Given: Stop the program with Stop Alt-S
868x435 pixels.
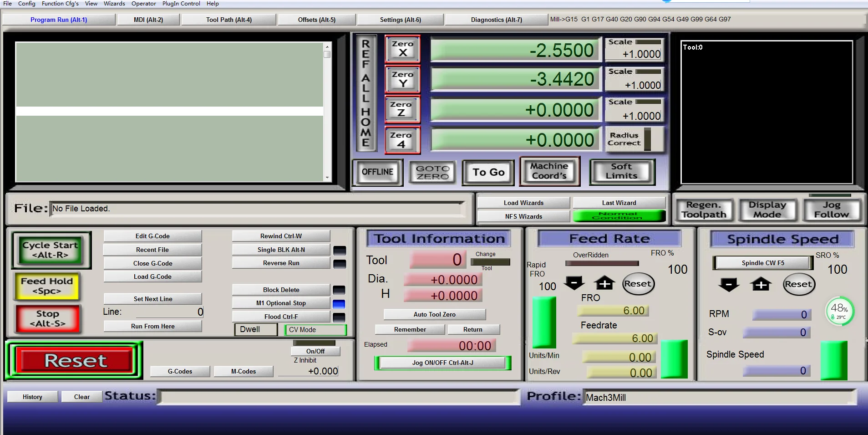Looking at the screenshot, I should [x=47, y=318].
